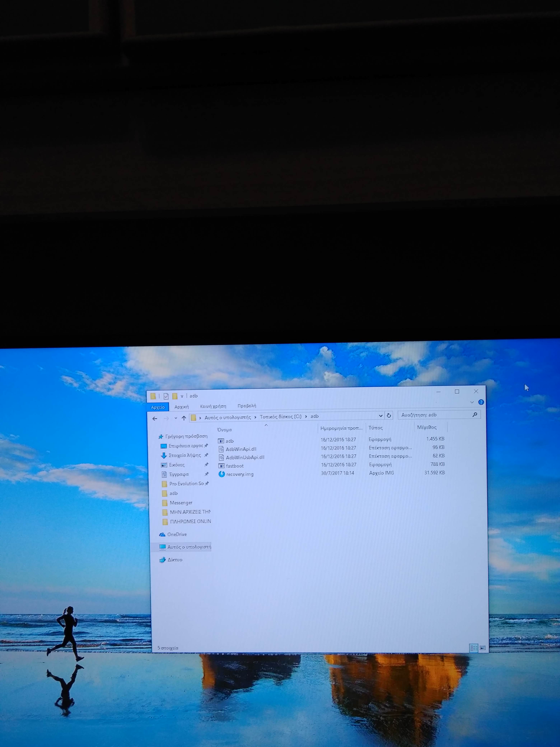
Task: Go up one folder level
Action: tap(184, 418)
